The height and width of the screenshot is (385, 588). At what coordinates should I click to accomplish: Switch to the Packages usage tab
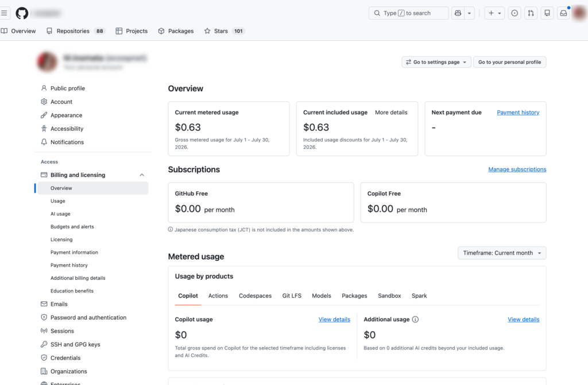[354, 296]
